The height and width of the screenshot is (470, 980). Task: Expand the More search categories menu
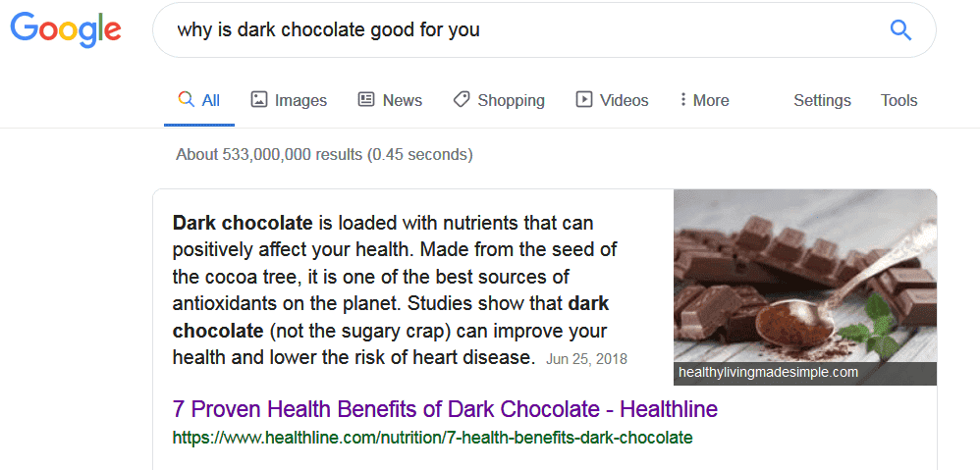(703, 100)
